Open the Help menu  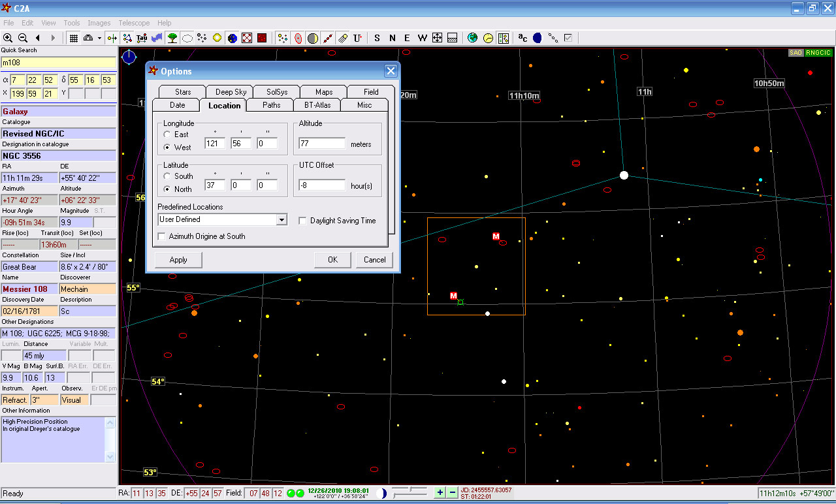tap(165, 23)
